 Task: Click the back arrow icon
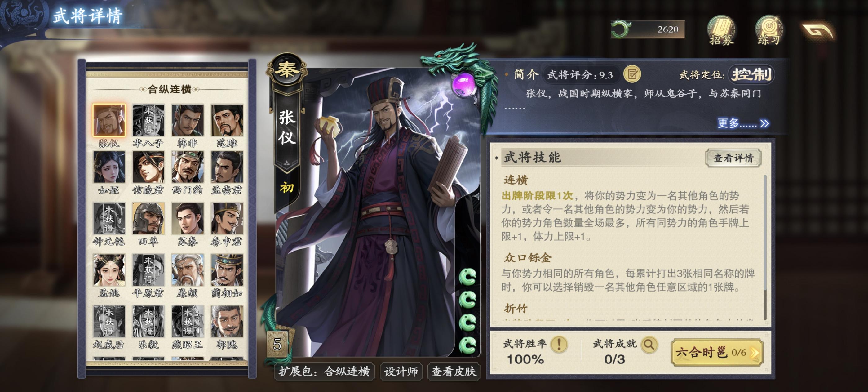tap(818, 31)
